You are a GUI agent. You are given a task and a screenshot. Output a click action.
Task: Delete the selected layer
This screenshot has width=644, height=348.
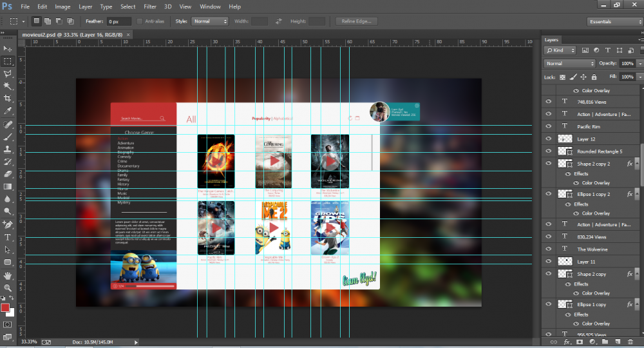[x=630, y=342]
